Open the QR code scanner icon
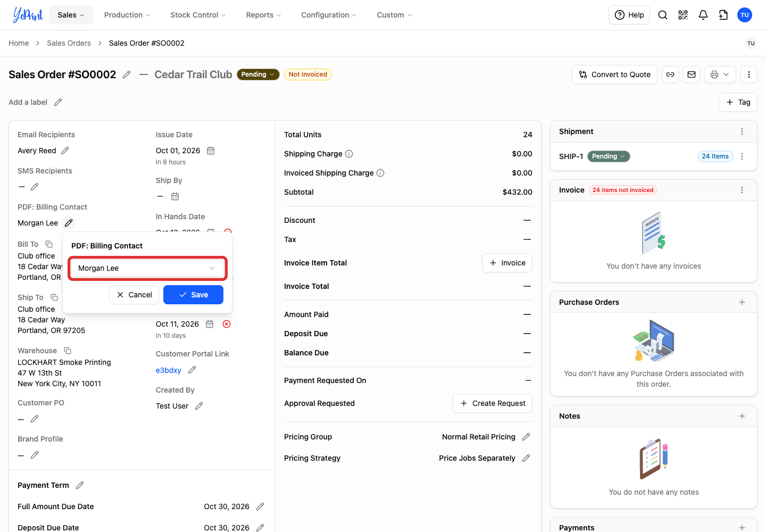The height and width of the screenshot is (532, 766). click(683, 15)
